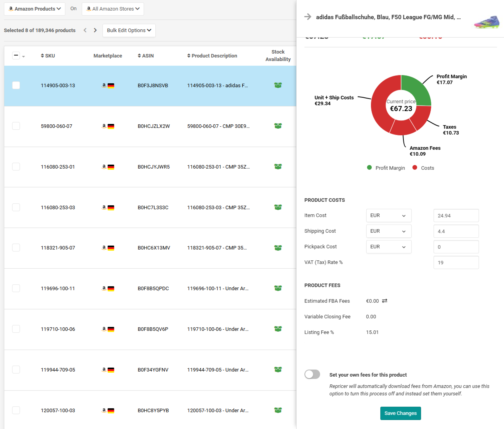
Task: Toggle 'Set your own fees' switch
Action: (x=312, y=374)
